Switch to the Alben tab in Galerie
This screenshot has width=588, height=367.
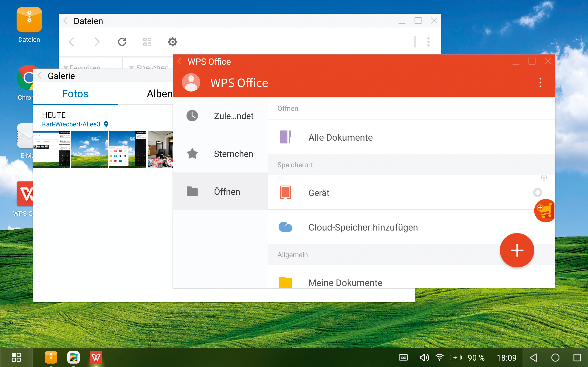(x=159, y=94)
